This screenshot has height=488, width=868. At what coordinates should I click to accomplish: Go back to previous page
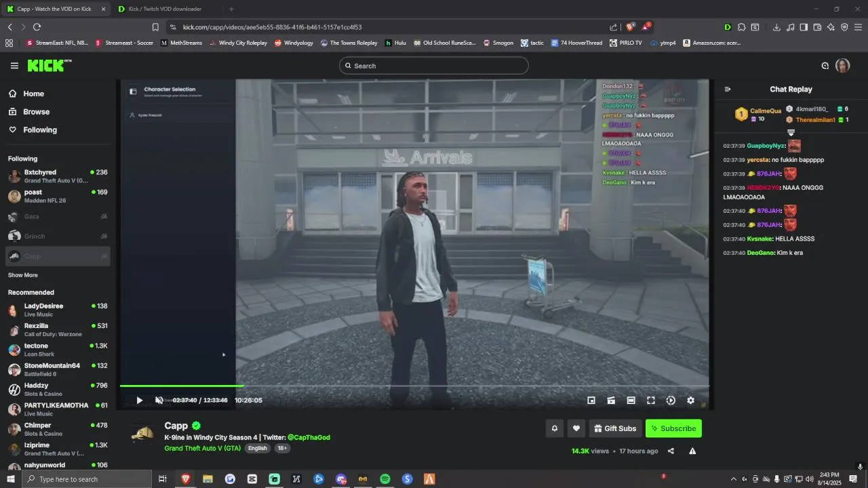point(9,27)
